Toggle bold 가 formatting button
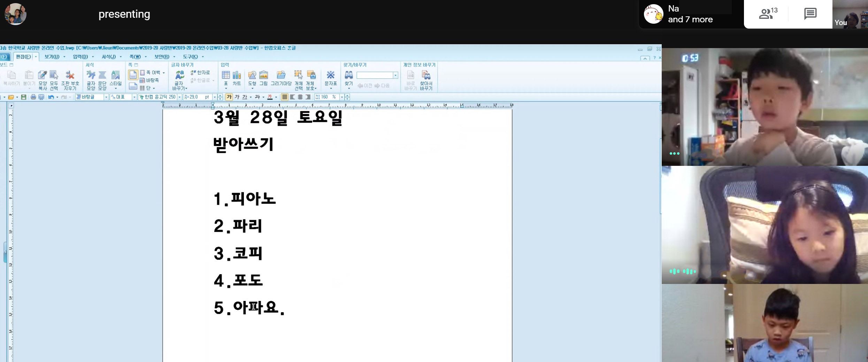This screenshot has height=362, width=868. click(x=229, y=97)
